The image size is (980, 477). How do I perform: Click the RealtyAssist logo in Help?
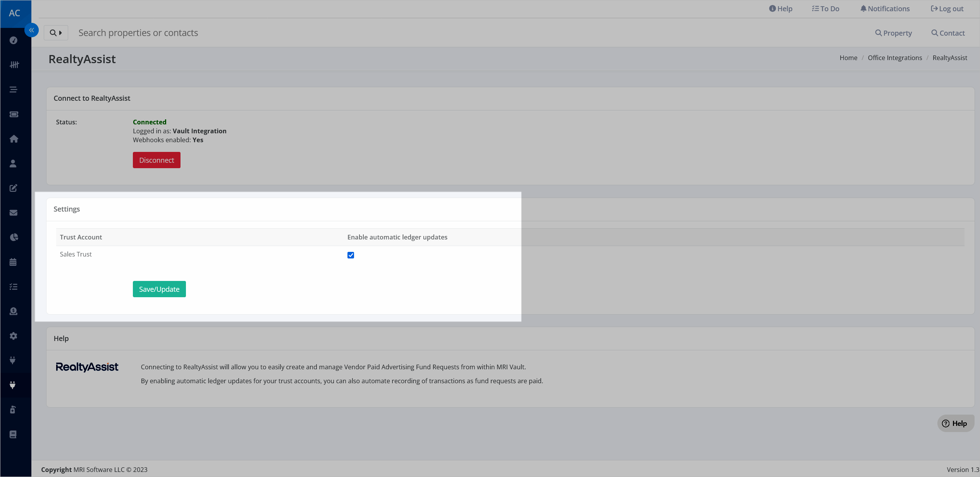(87, 367)
